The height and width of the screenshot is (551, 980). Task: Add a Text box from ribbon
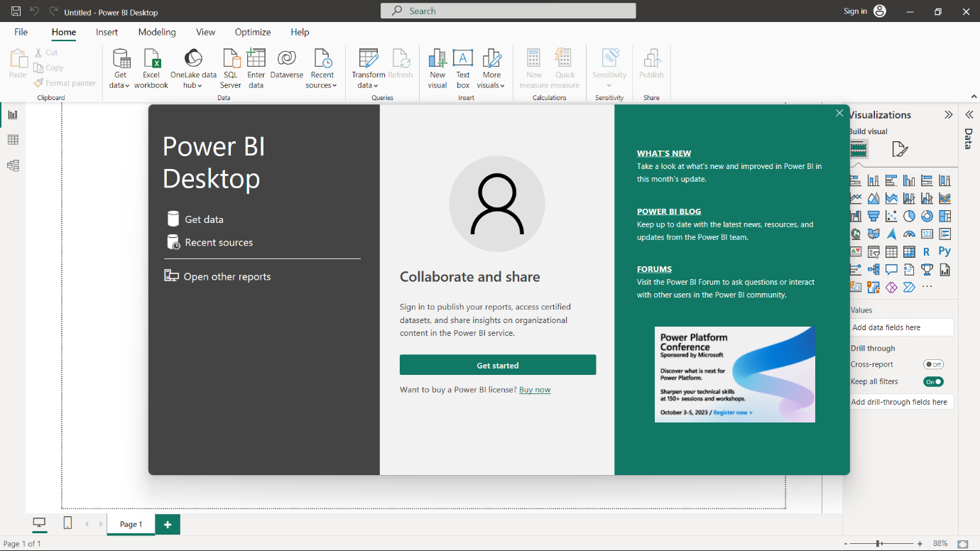tap(463, 69)
